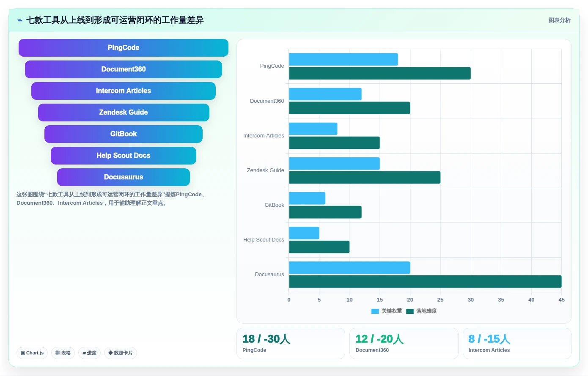This screenshot has height=376, width=588.
Task: Click the lightning icon beside the chart title
Action: (20, 20)
